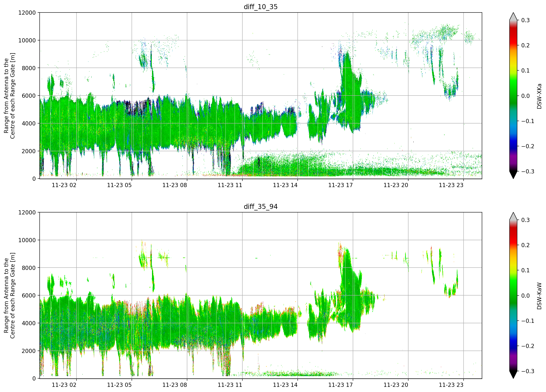Click the 11-23 11 tick on top plot
This screenshot has width=546, height=392.
(x=230, y=185)
